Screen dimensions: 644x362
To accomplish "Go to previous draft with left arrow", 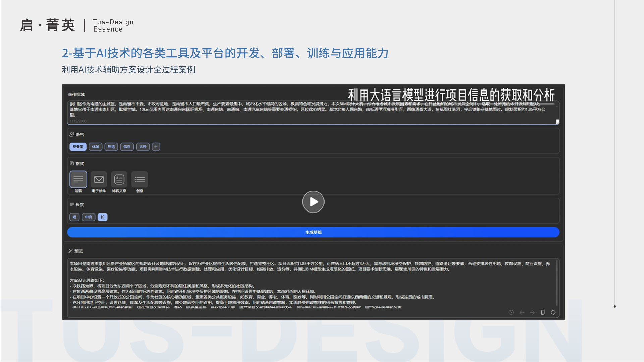I will pyautogui.click(x=522, y=312).
